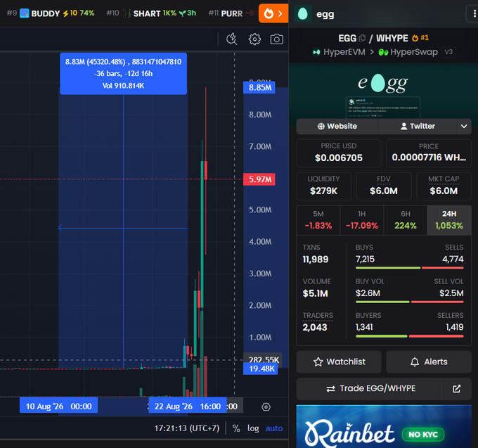Viewport: 478px width, 448px height.
Task: Open chart settings gear icon
Action: click(254, 39)
